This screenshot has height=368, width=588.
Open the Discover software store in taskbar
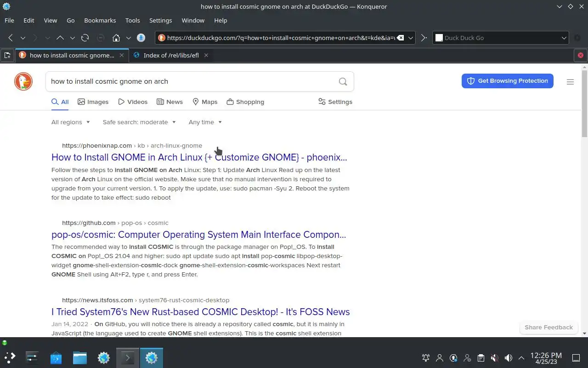coord(56,357)
